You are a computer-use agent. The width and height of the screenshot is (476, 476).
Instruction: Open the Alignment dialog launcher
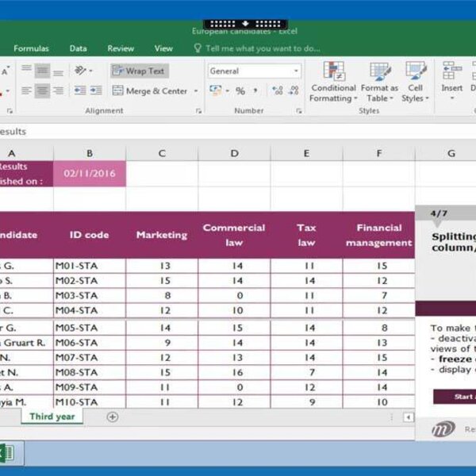(x=198, y=111)
